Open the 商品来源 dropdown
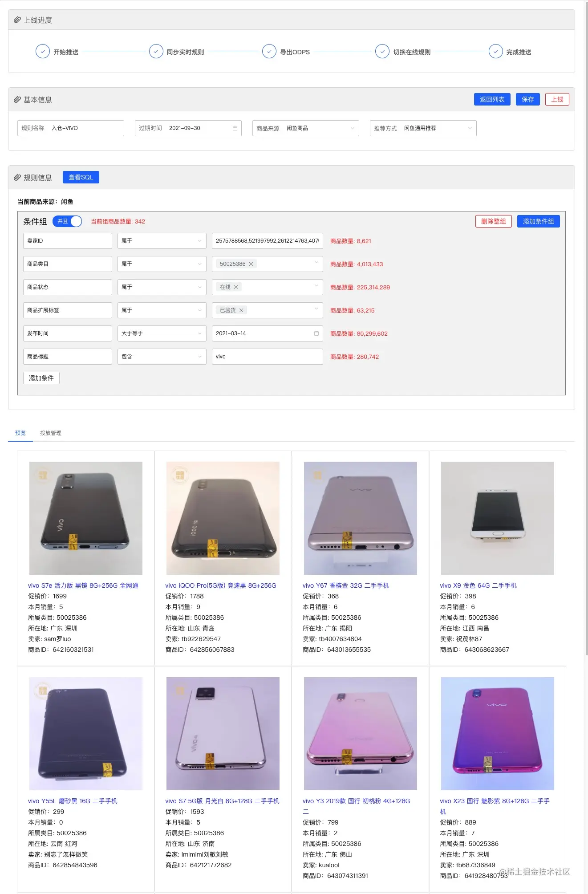 point(306,128)
